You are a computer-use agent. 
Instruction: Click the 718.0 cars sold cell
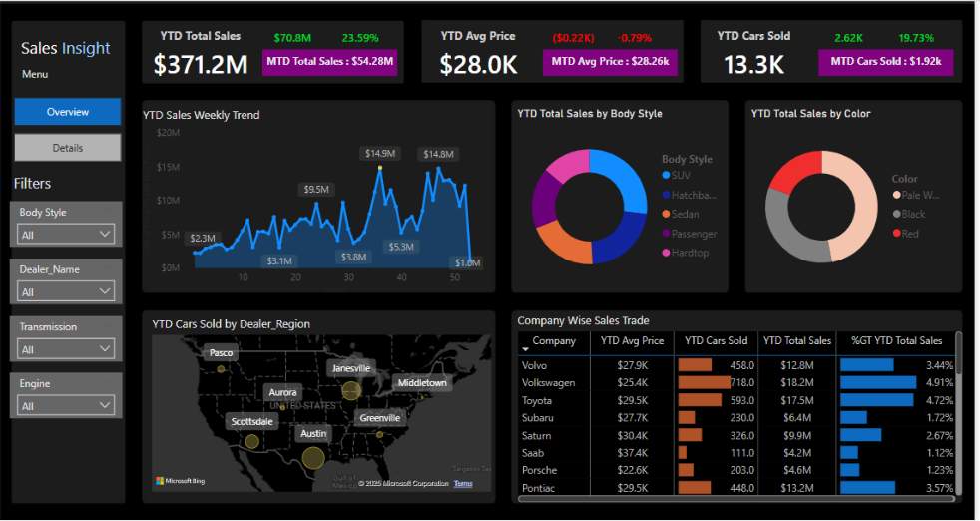(x=741, y=383)
